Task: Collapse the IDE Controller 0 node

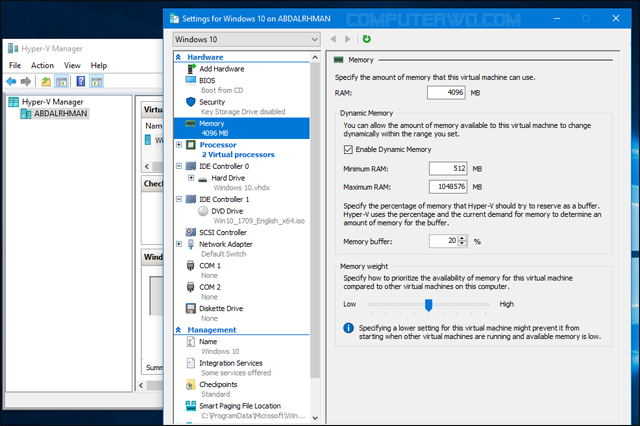Action: 179,166
